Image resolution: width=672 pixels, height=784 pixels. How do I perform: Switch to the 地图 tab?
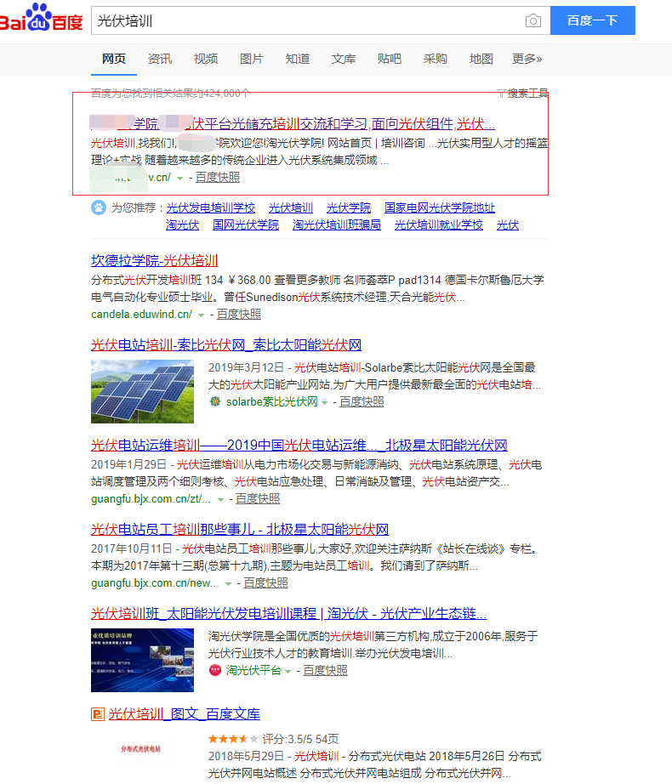481,59
